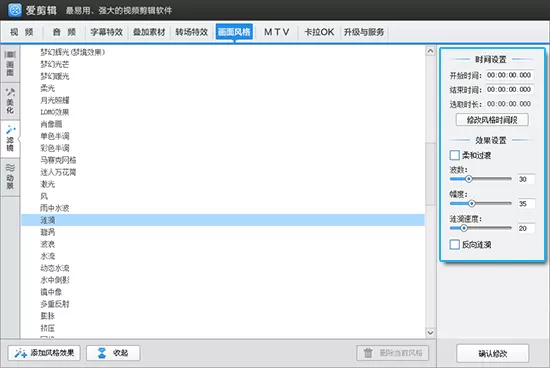550x368 pixels.
Task: Select the 激光 style
Action: 47,184
